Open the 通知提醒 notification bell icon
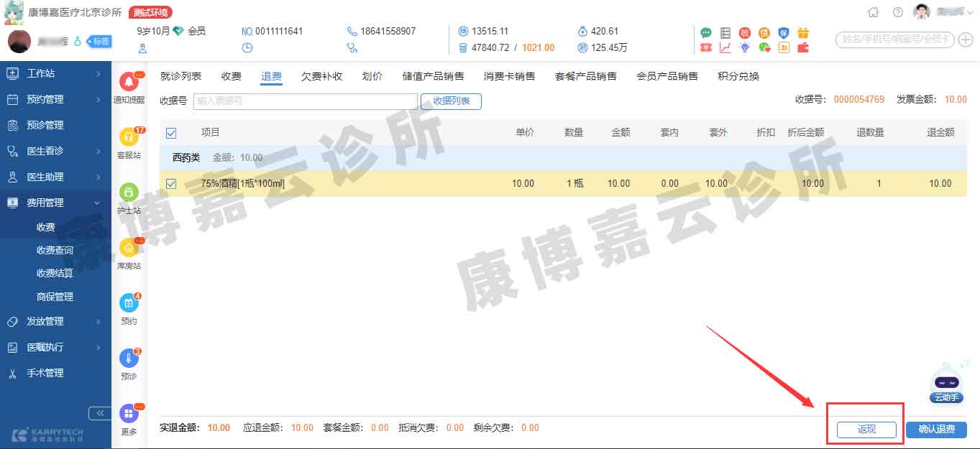The height and width of the screenshot is (449, 980). click(x=129, y=82)
